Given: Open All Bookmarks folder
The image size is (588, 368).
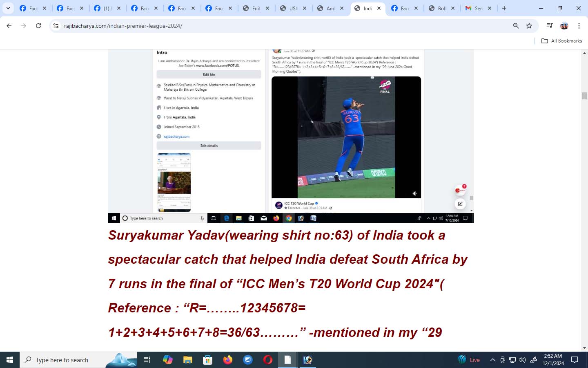Looking at the screenshot, I should pyautogui.click(x=562, y=41).
